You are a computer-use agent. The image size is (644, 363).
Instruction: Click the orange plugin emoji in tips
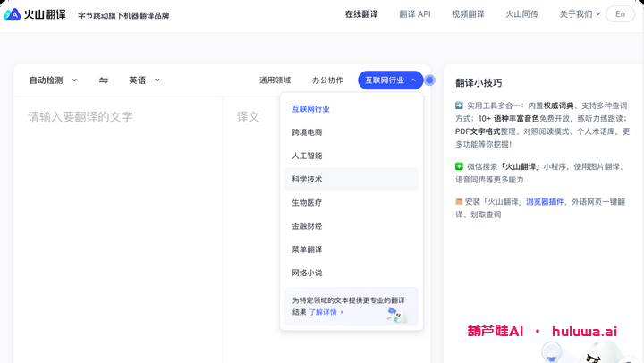point(460,201)
